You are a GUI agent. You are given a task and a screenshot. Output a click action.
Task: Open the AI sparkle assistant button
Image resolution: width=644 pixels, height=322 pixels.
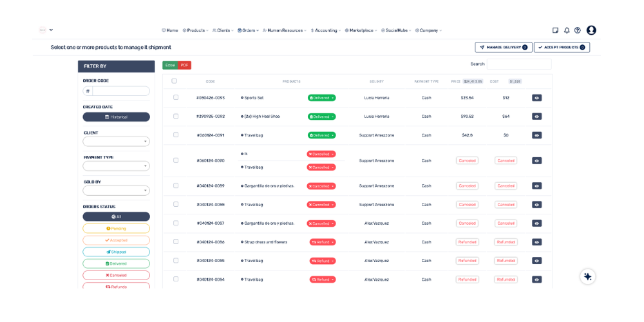point(587,276)
